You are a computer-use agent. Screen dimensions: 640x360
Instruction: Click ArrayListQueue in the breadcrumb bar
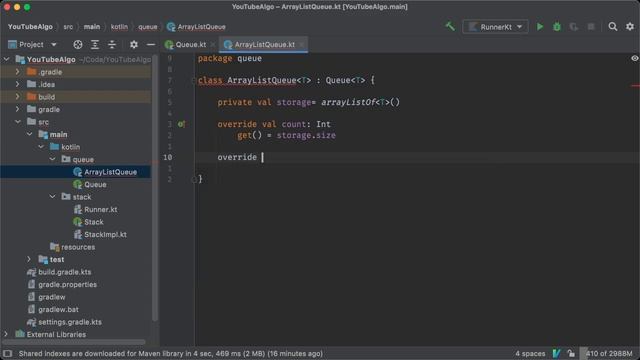(x=196, y=27)
